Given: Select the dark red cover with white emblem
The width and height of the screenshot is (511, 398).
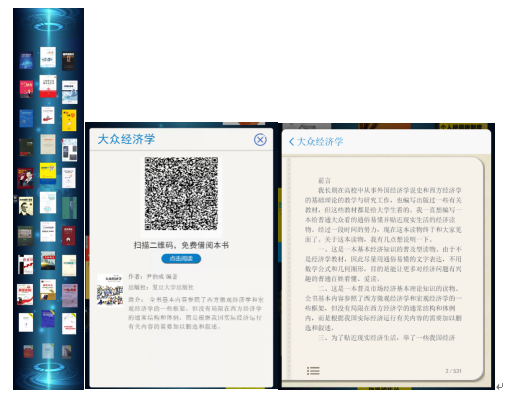Looking at the screenshot, I should coord(68,236).
